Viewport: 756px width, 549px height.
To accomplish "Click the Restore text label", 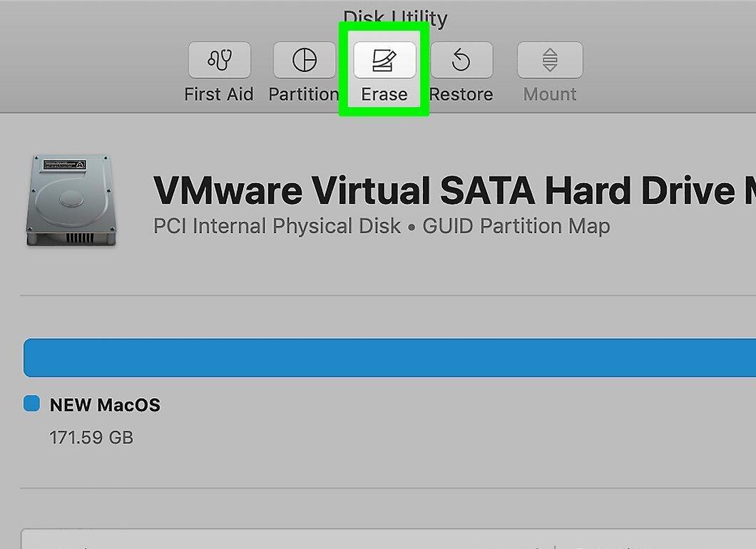I will click(x=461, y=94).
